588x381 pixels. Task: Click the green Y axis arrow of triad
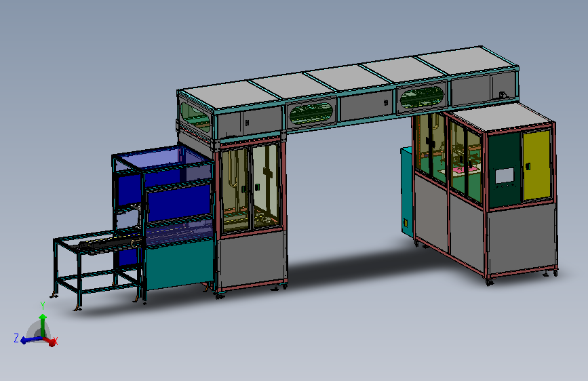pyautogui.click(x=43, y=325)
